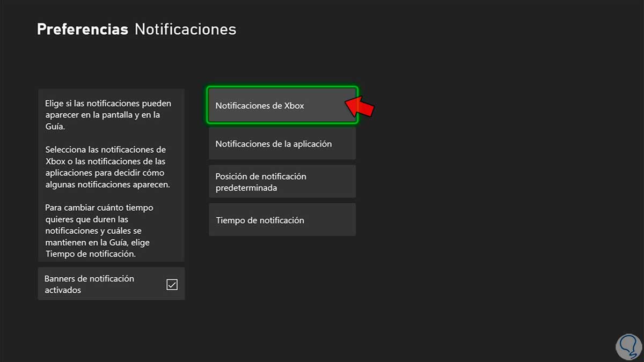The width and height of the screenshot is (644, 362).
Task: Toggle Banners de notificación activados checkbox
Action: 172,284
